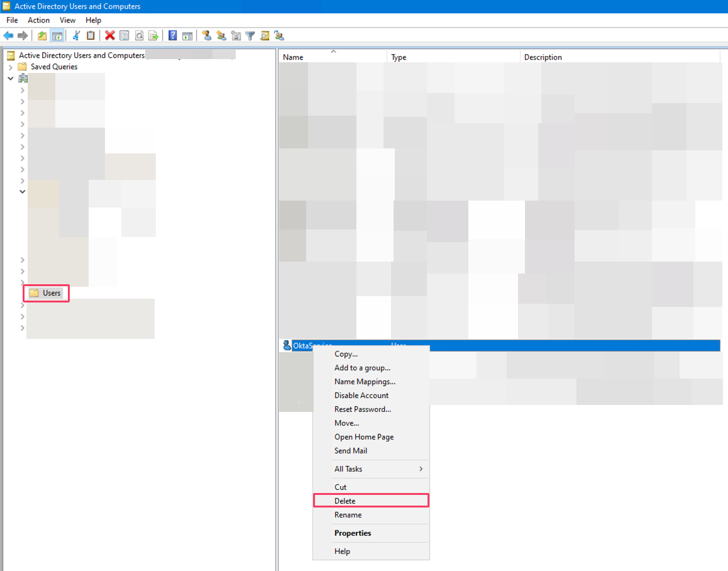This screenshot has width=728, height=571.
Task: Choose Help at bottom of context menu
Action: coord(371,552)
